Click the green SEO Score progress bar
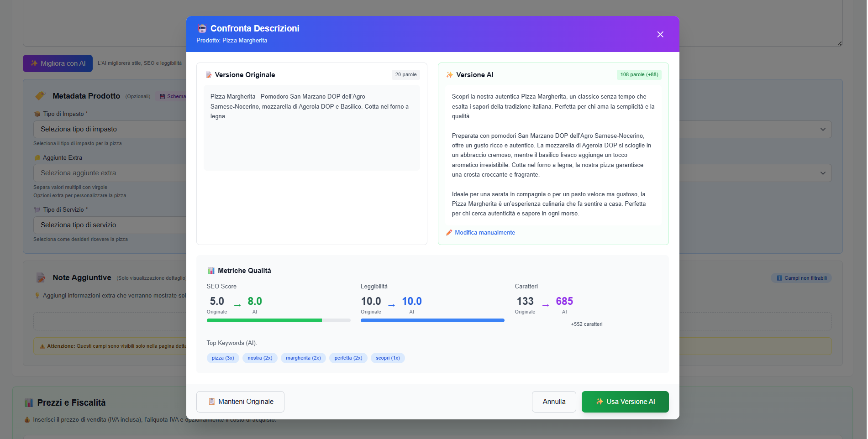The height and width of the screenshot is (439, 868). coord(264,320)
